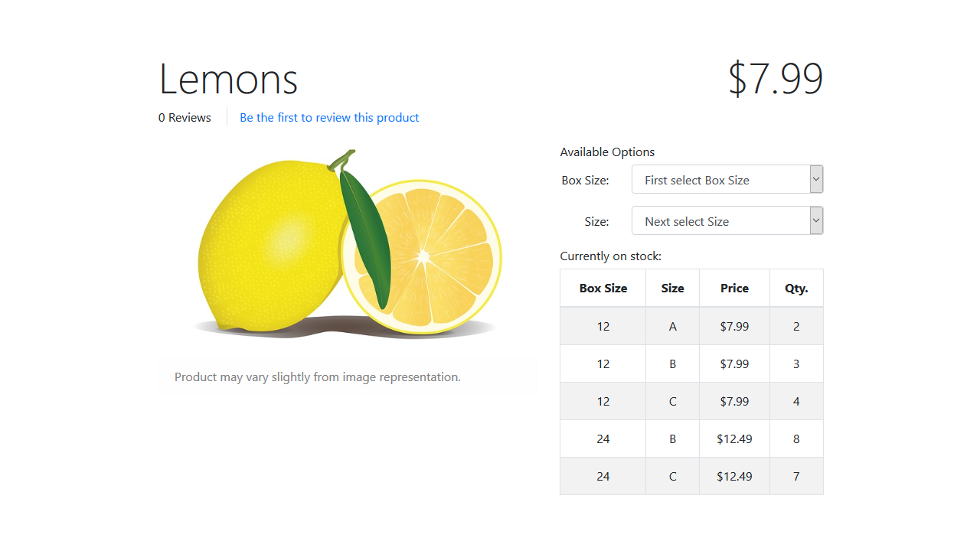Click the Price column header

point(735,289)
